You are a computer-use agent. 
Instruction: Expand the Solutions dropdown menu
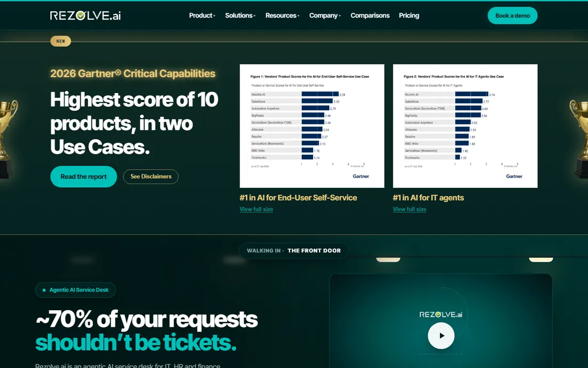pos(240,16)
